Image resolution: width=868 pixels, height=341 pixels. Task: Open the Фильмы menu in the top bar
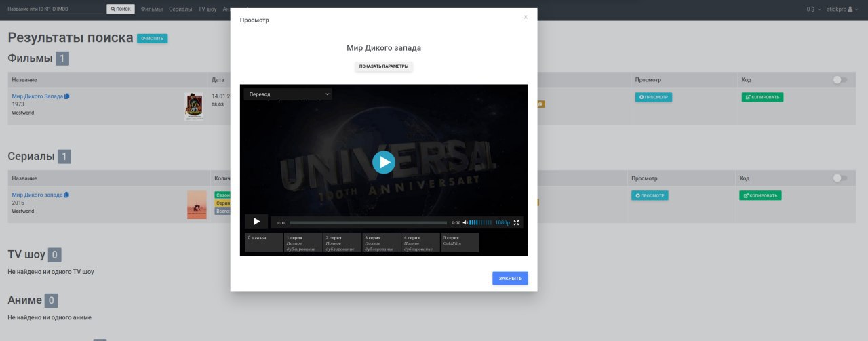coord(152,9)
